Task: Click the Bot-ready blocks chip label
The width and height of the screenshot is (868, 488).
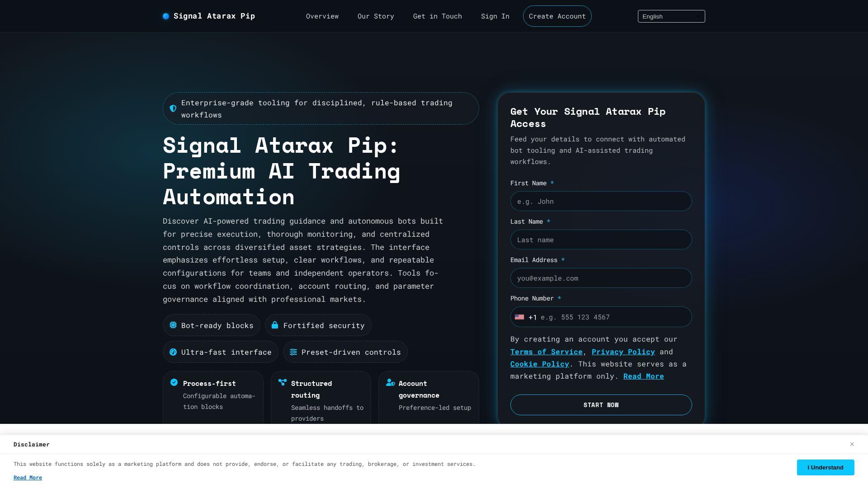Action: (217, 325)
